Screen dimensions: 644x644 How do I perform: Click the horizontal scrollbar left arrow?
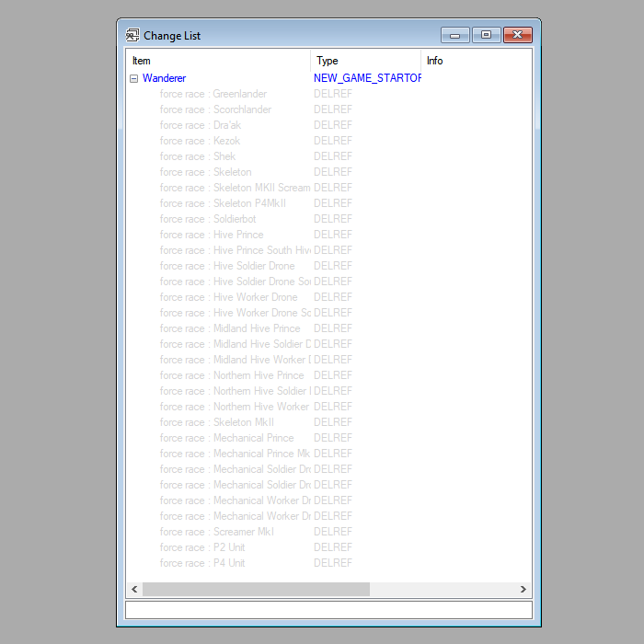coord(134,589)
